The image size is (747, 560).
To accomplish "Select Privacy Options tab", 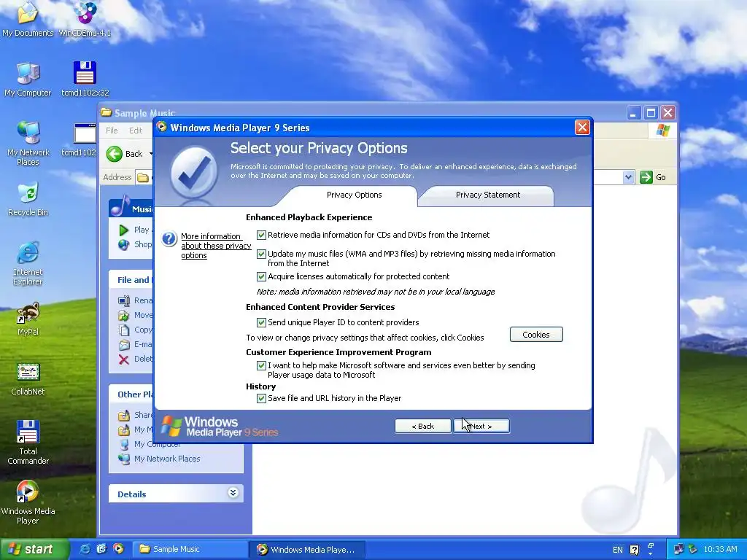I will click(354, 195).
